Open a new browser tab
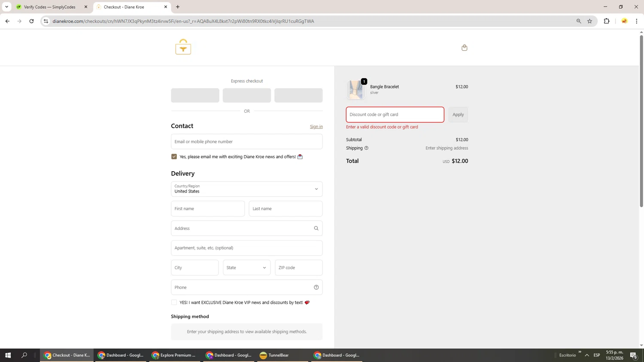 click(x=178, y=7)
